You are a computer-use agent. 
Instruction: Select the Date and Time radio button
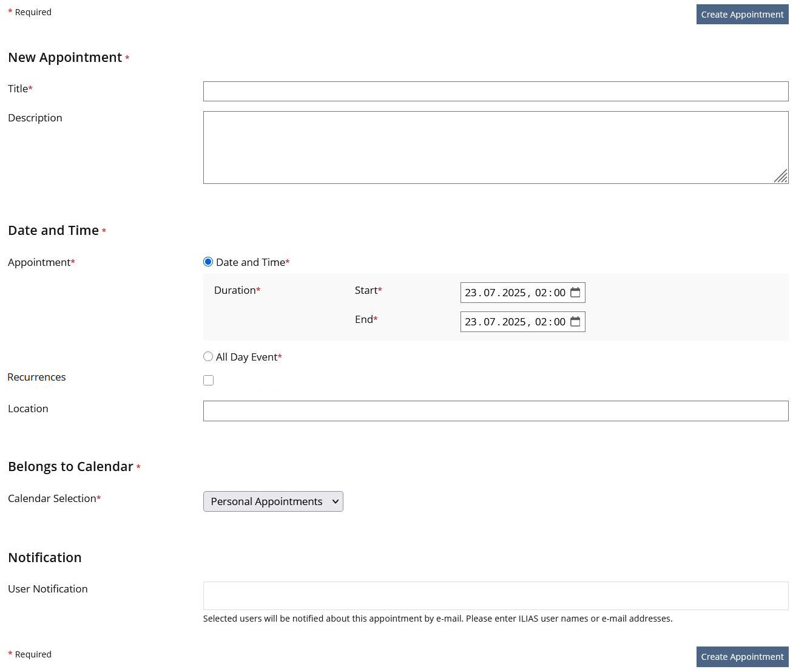tap(208, 262)
